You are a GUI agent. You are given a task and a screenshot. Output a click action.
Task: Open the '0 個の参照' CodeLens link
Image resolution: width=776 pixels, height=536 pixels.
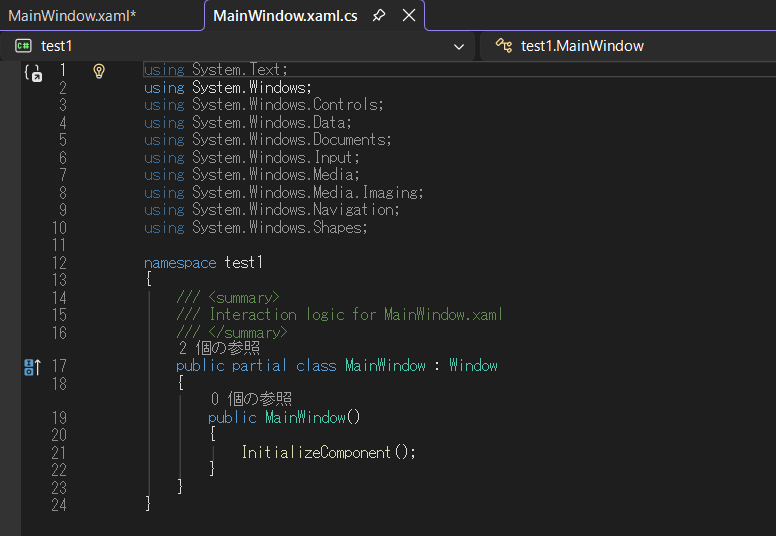pos(251,399)
